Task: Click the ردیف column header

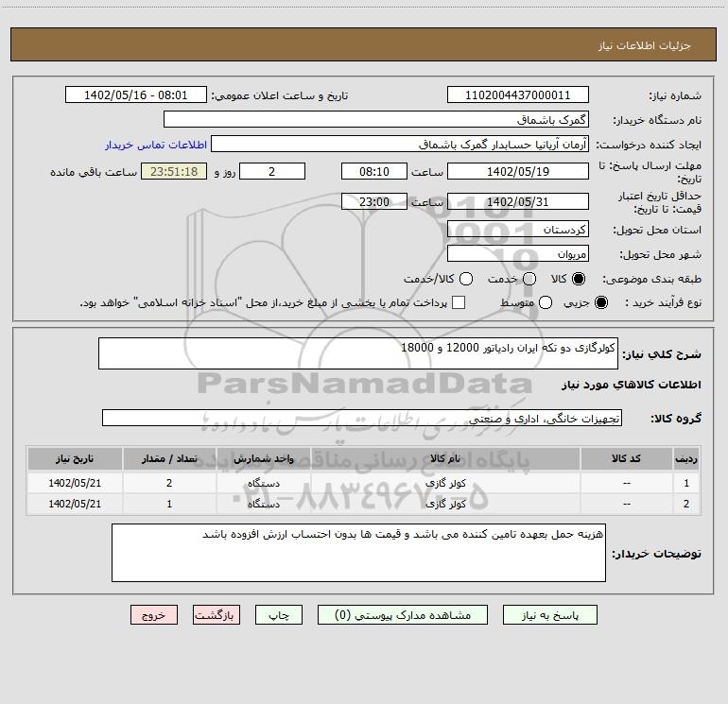Action: [686, 458]
